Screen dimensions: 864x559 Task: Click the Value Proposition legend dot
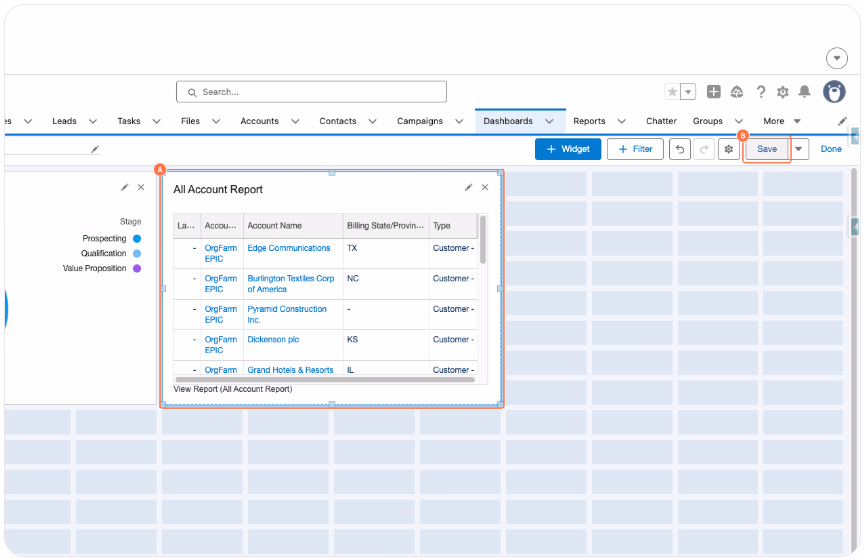click(137, 268)
